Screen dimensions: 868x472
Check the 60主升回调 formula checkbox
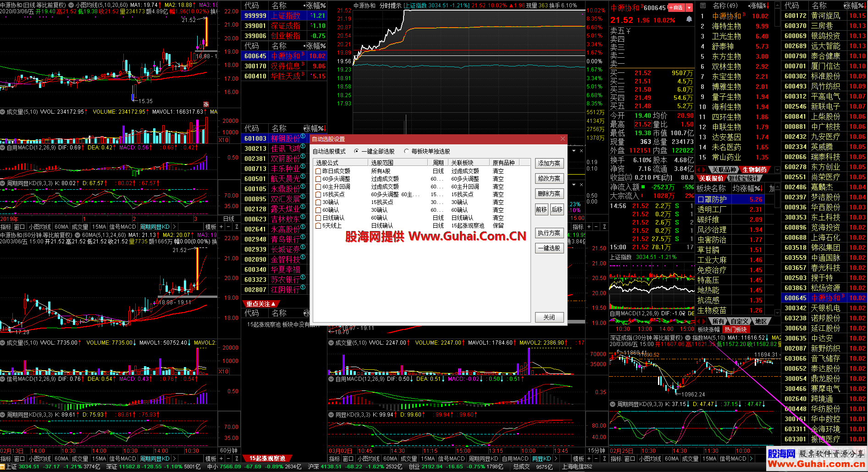click(318, 187)
